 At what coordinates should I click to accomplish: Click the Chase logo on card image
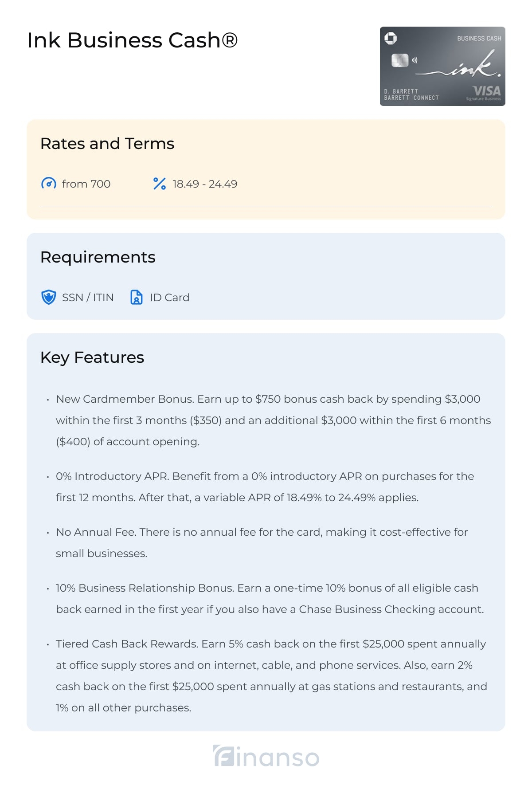click(x=391, y=39)
